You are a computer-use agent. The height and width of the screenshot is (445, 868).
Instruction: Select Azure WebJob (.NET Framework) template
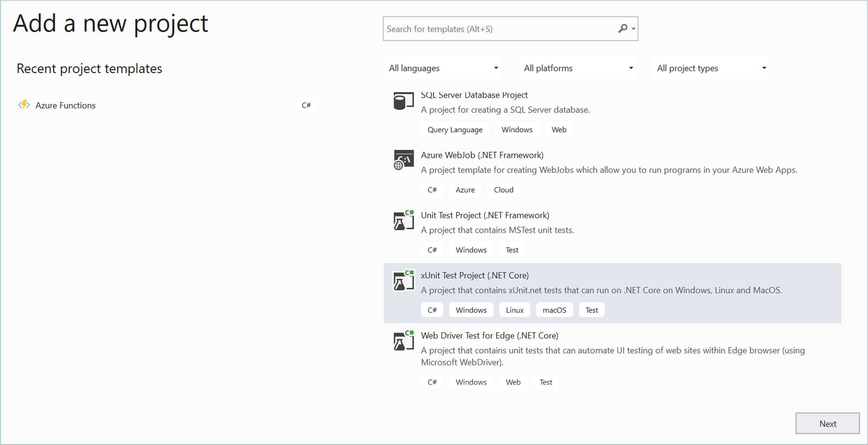[x=612, y=173]
